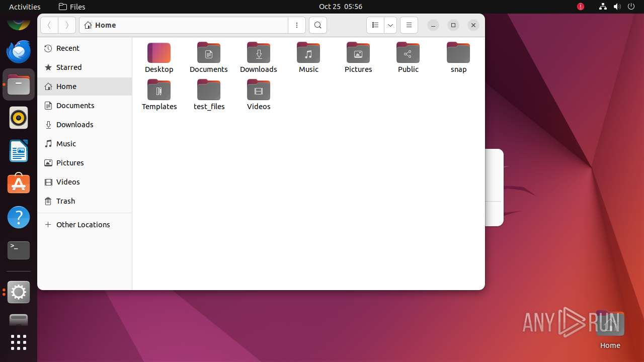Viewport: 644px width, 362px height.
Task: Select Home in the sidebar
Action: [x=85, y=86]
